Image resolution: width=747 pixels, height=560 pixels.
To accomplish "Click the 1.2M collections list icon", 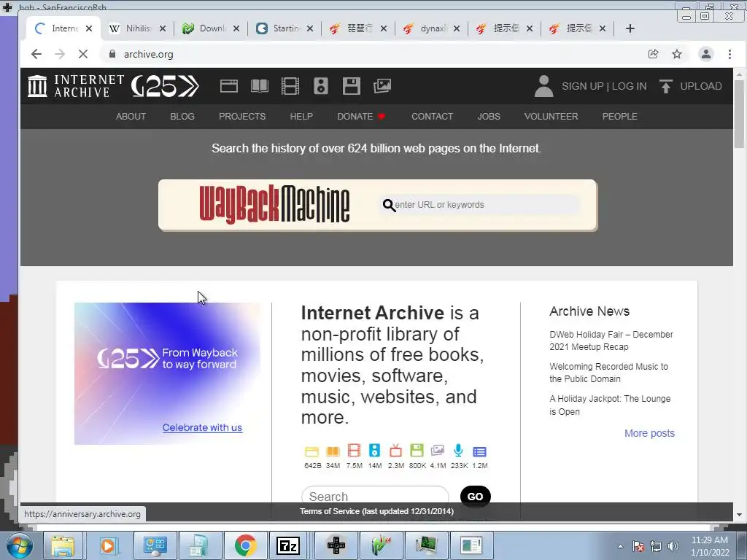I will pyautogui.click(x=479, y=451).
